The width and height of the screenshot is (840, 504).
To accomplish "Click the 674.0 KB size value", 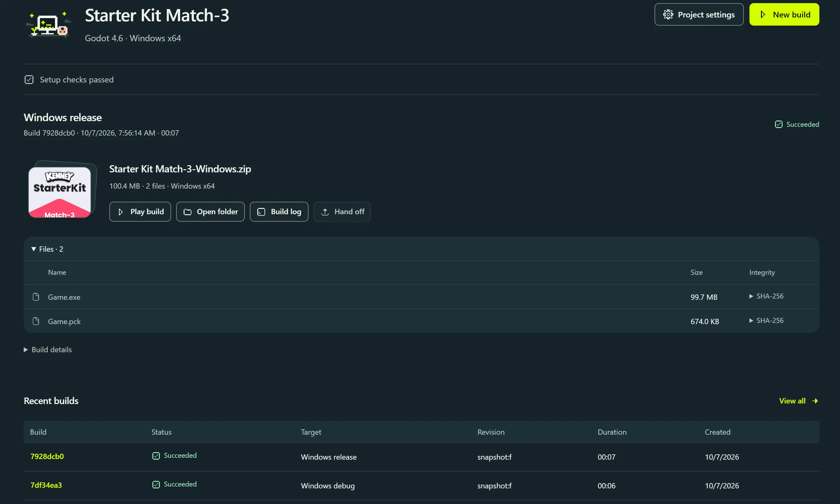I will tap(704, 322).
